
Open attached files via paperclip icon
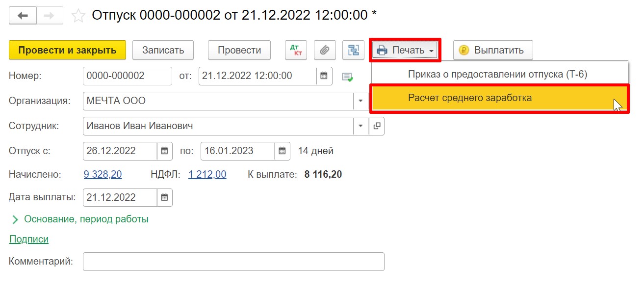click(324, 50)
